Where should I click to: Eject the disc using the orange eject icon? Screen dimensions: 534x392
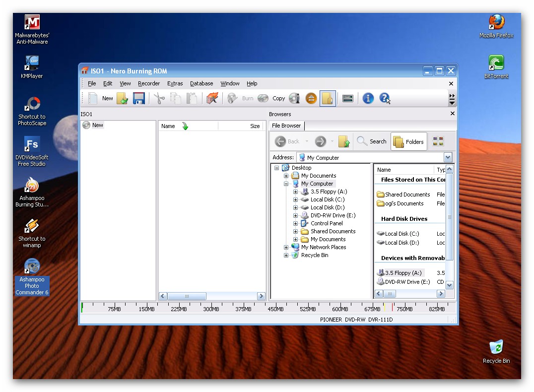(x=311, y=98)
